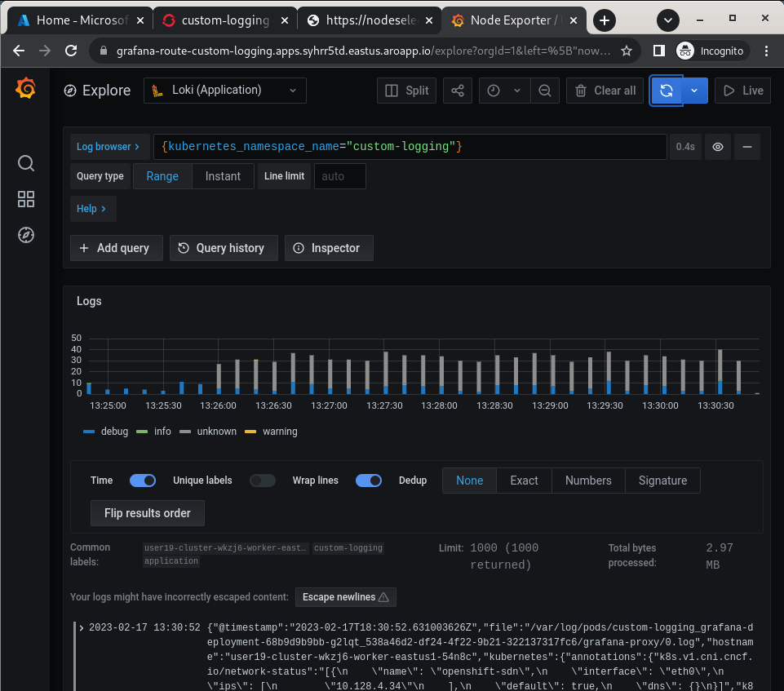Viewport: 784px width, 691px height.
Task: Open Search from the Grafana sidebar
Action: click(x=25, y=163)
